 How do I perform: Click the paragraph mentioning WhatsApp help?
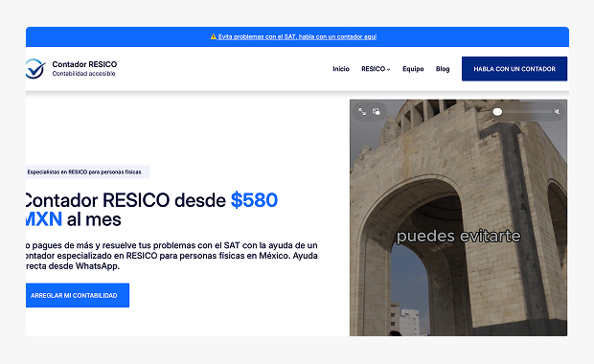171,256
